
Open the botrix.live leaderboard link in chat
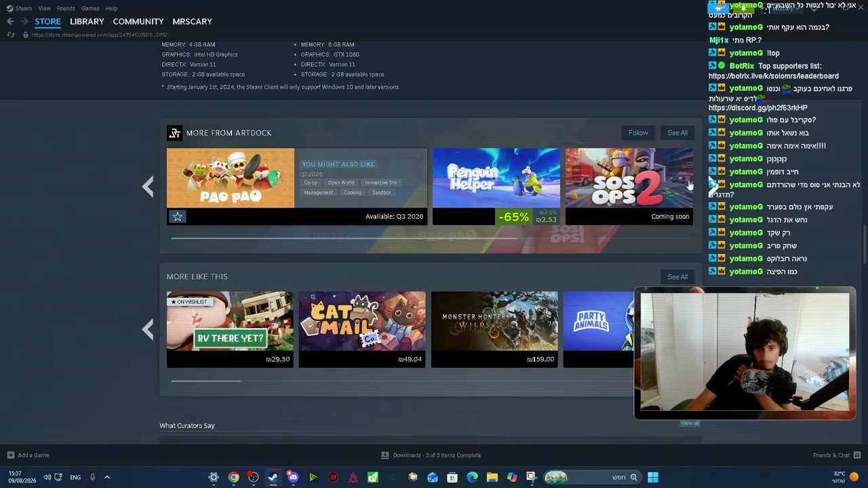(x=774, y=76)
